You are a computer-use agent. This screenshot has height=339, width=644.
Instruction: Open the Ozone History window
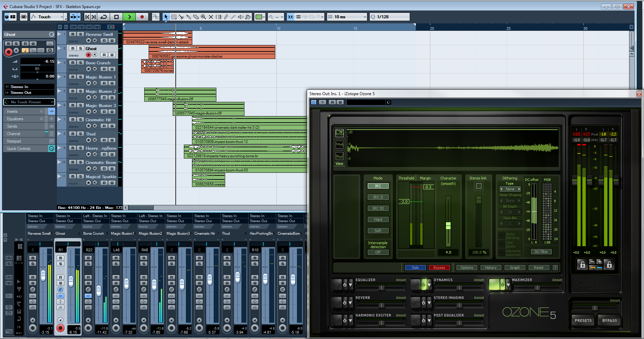(x=491, y=268)
